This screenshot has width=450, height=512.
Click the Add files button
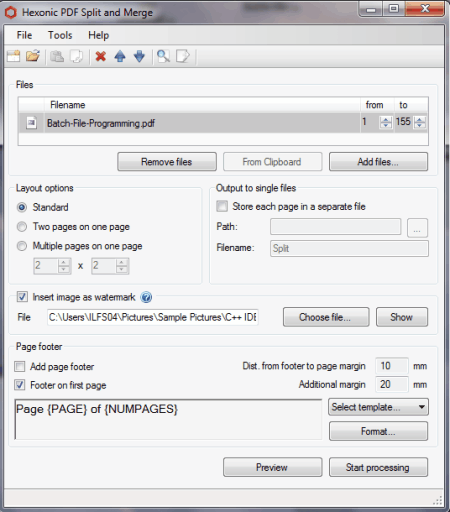tap(378, 162)
